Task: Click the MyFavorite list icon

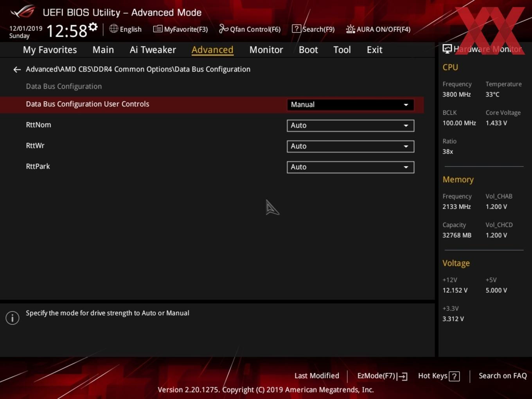Action: 158,29
